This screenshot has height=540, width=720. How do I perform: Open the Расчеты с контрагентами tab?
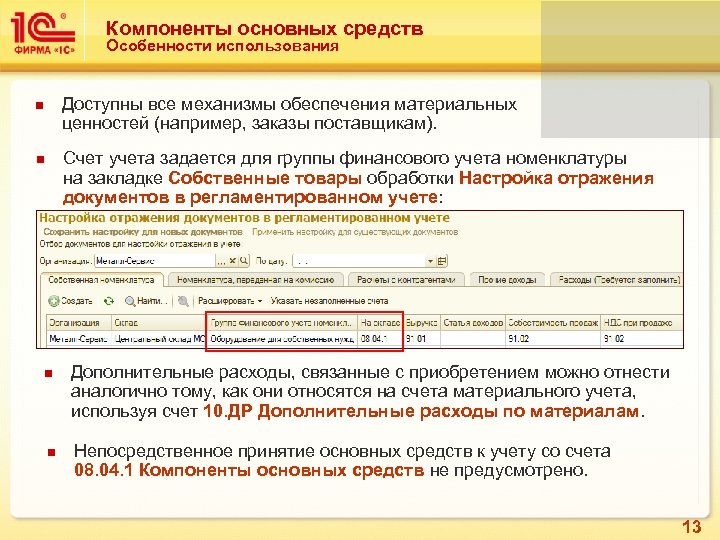(x=406, y=280)
